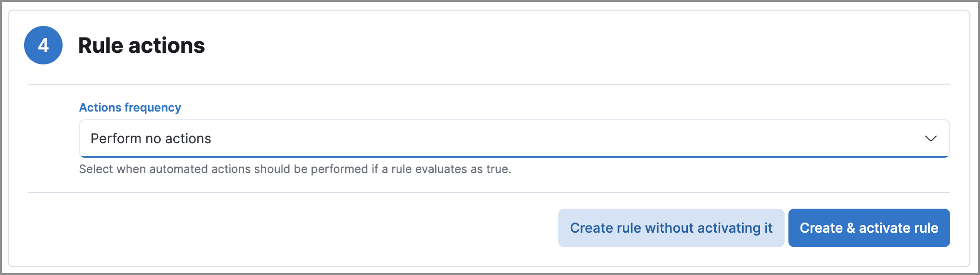Focus the Actions frequency select field
This screenshot has height=275, width=980.
[514, 138]
